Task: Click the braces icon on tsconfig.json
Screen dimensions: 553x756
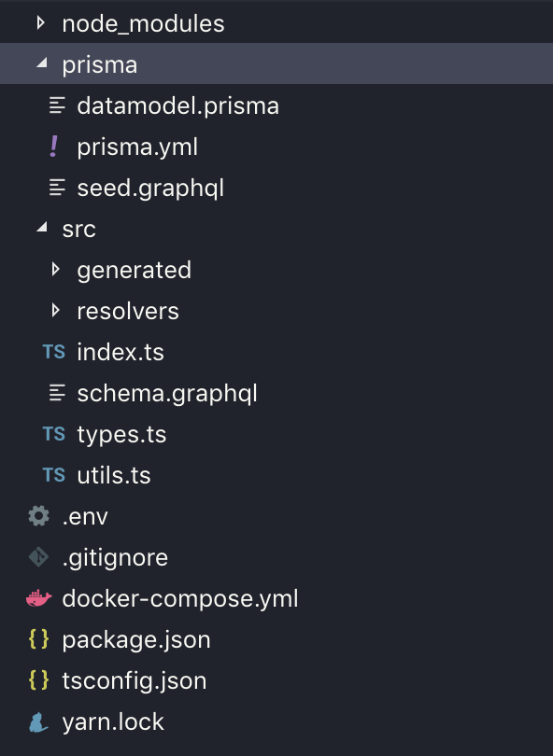Action: (38, 680)
